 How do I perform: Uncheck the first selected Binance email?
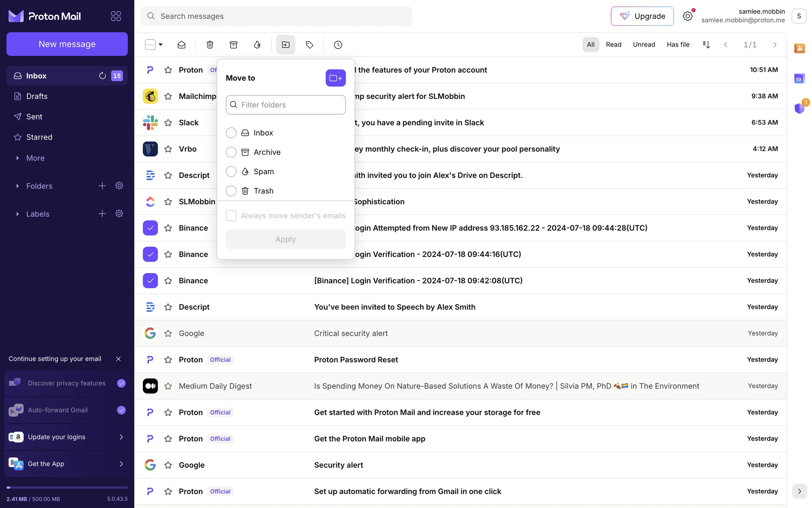click(150, 228)
